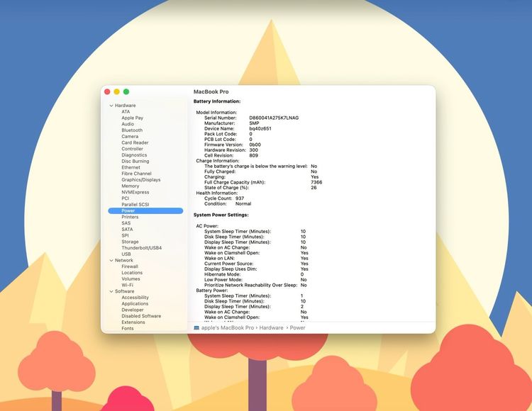The height and width of the screenshot is (411, 532).
Task: Select the Storage sidebar item
Action: pos(130,242)
